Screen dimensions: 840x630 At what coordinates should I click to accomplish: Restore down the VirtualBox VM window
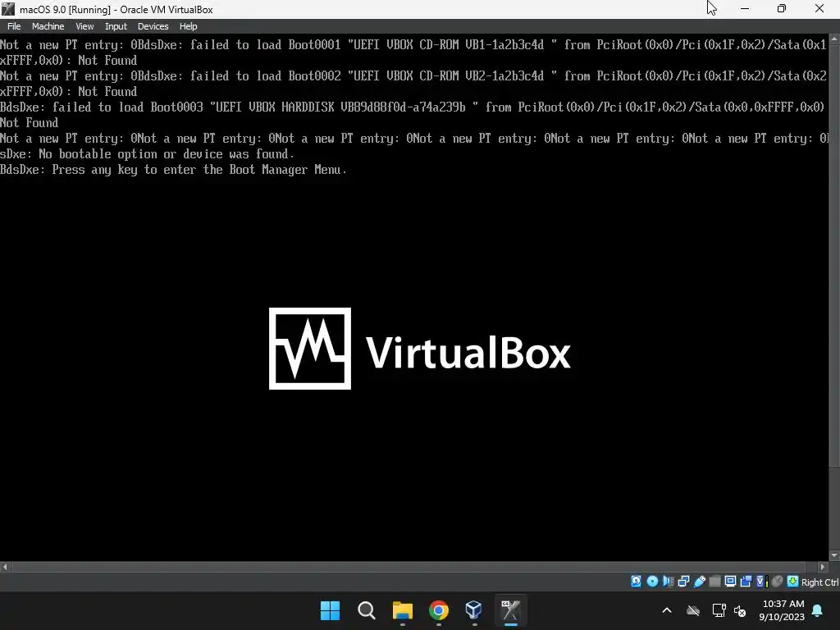click(782, 8)
